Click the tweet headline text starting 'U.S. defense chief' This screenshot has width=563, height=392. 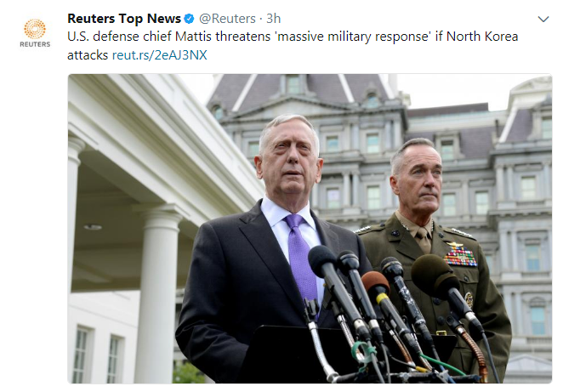tap(293, 46)
